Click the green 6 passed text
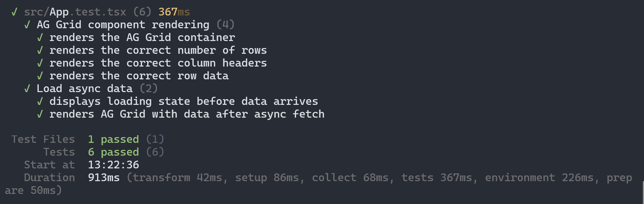This screenshot has height=204, width=644. tap(113, 152)
